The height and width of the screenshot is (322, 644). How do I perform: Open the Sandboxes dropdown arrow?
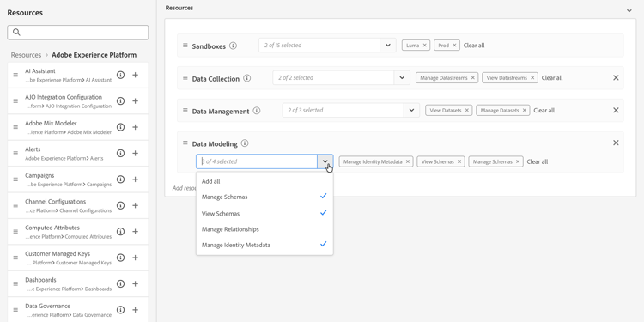click(x=388, y=46)
